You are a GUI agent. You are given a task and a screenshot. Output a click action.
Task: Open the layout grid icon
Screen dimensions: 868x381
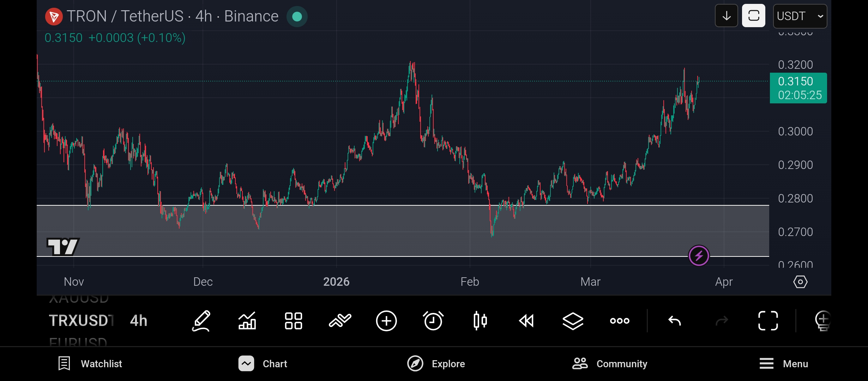point(294,321)
